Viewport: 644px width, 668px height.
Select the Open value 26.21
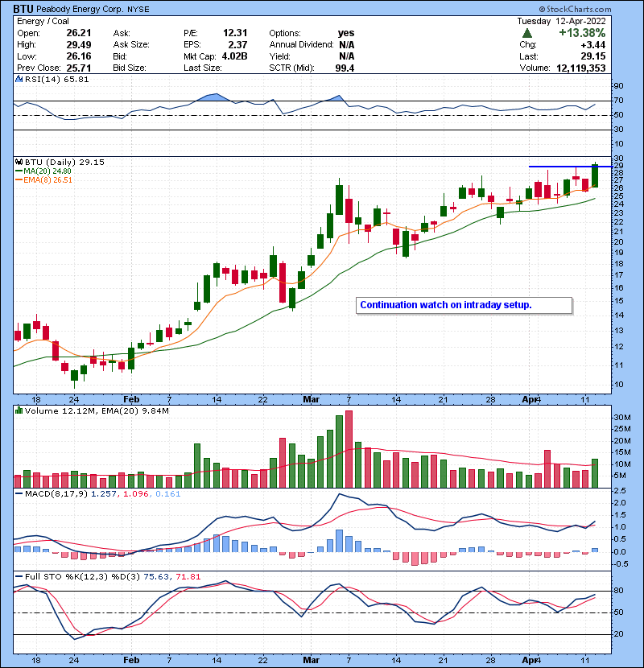click(x=79, y=33)
